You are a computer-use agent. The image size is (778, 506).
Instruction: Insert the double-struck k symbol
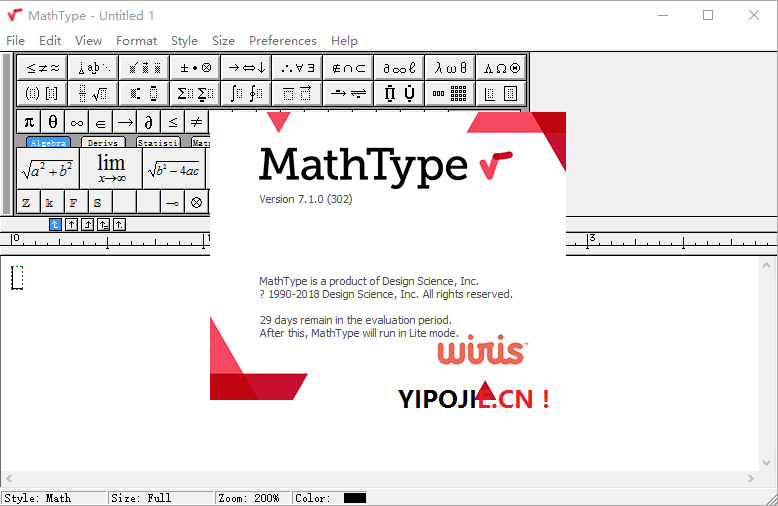(x=52, y=202)
